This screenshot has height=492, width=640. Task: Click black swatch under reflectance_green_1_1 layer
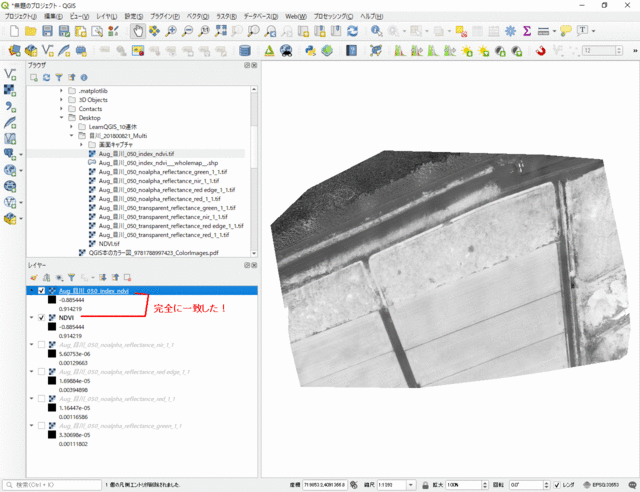[x=52, y=434]
